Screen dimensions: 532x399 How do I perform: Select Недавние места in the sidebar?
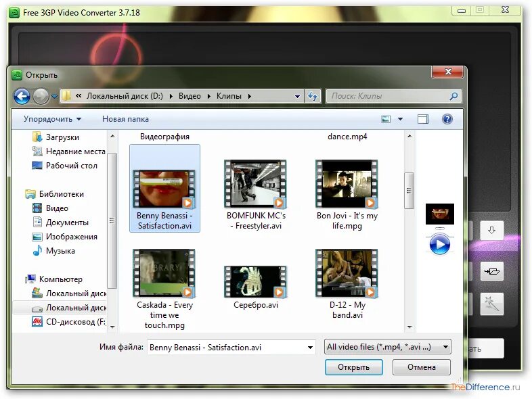click(x=68, y=151)
